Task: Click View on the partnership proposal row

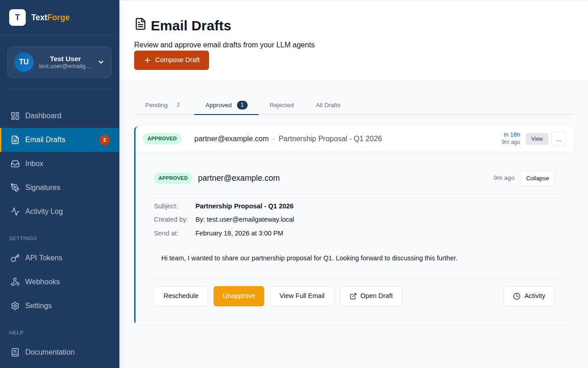Action: point(537,139)
